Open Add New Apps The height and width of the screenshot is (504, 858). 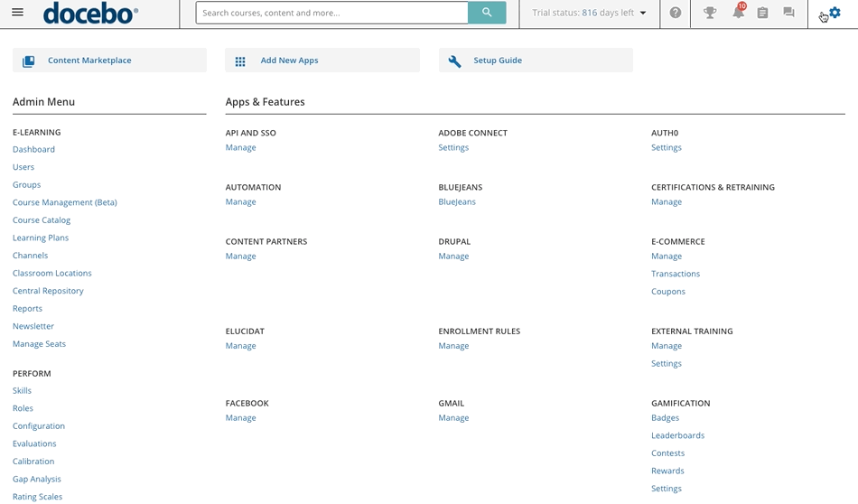click(289, 61)
